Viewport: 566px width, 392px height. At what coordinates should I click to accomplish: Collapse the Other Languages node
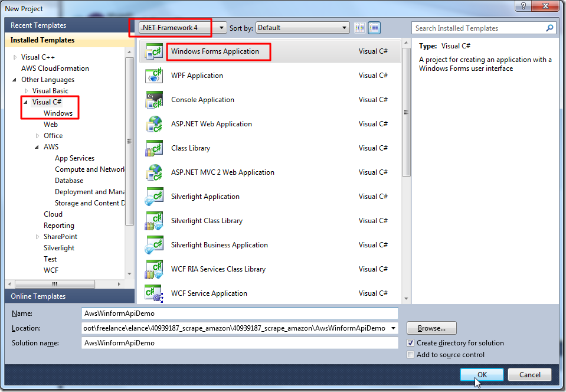14,80
